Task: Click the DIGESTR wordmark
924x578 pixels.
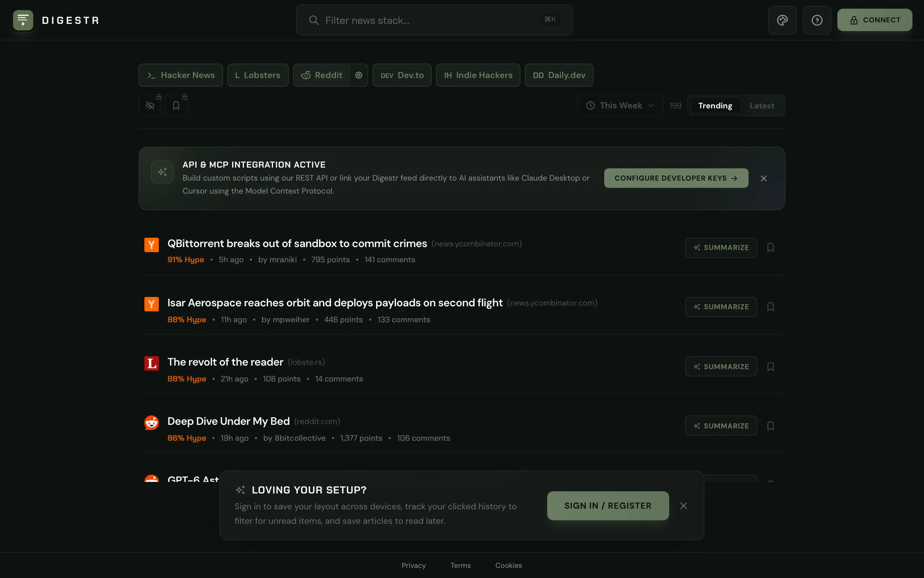Action: click(x=71, y=20)
